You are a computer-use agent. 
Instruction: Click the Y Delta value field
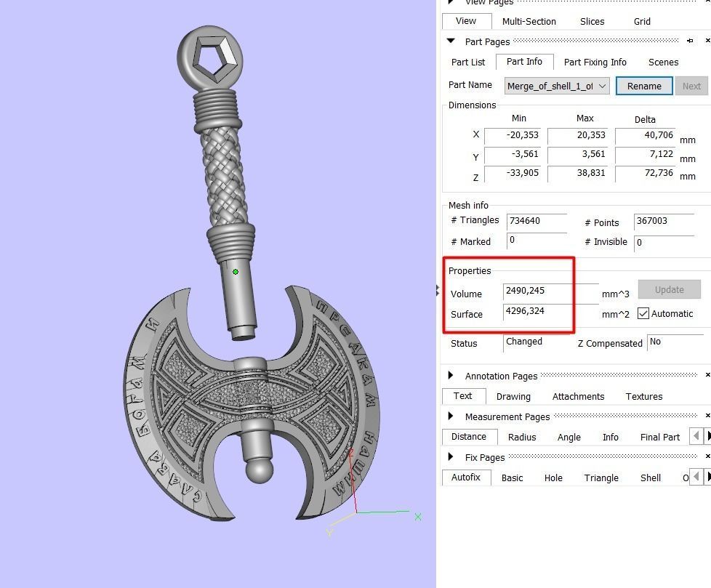646,154
